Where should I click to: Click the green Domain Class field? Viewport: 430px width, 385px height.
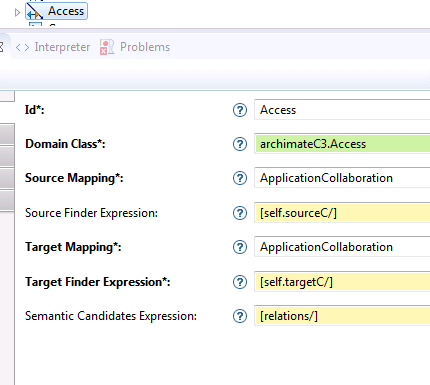[342, 144]
